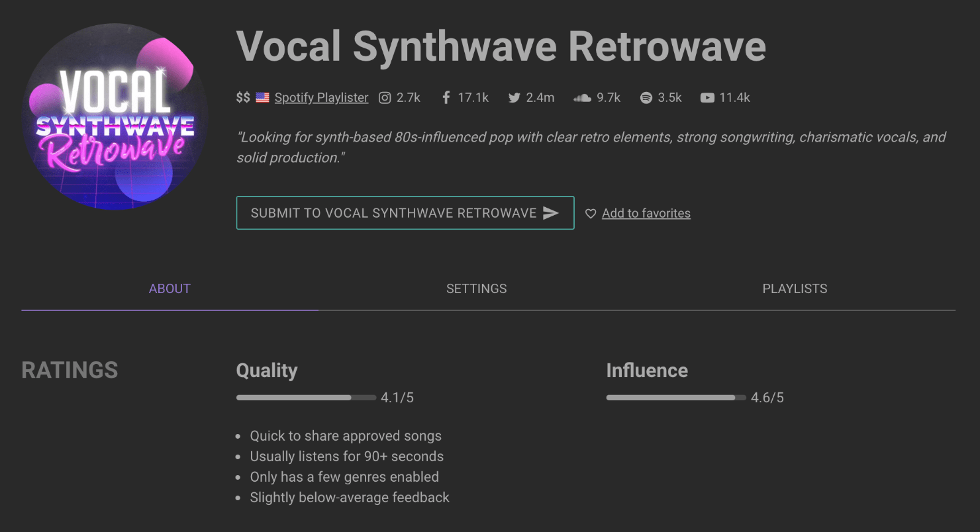Click the Add to favorites link
This screenshot has height=532, width=980.
tap(646, 213)
